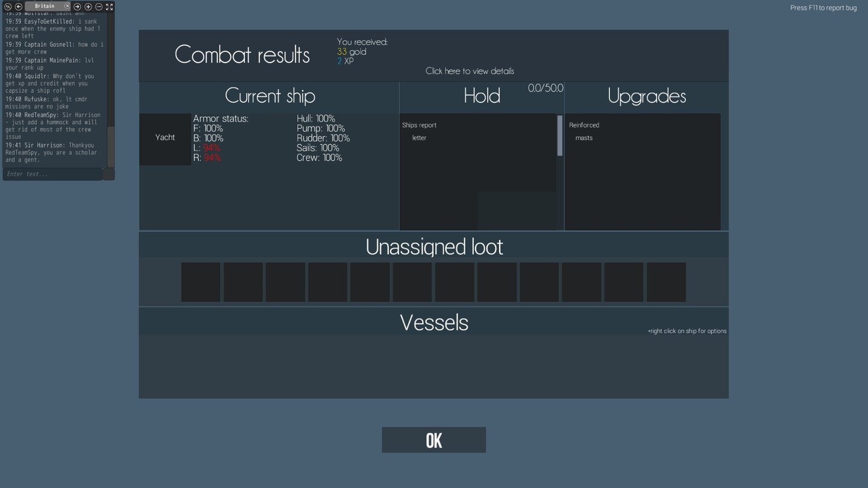Click Squidlr's chat message
Image resolution: width=868 pixels, height=488 pixels.
(x=51, y=84)
